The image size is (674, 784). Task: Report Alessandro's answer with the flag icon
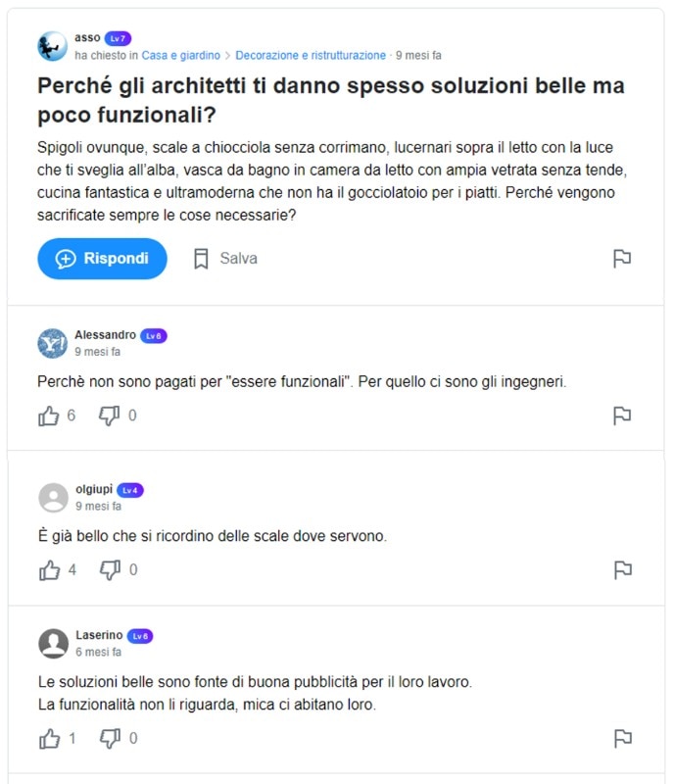(621, 416)
